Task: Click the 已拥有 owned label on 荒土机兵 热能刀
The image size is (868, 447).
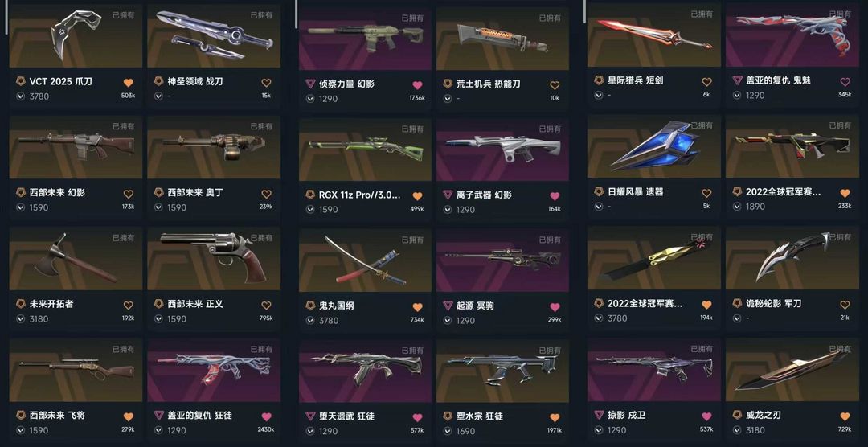Action: [x=551, y=18]
